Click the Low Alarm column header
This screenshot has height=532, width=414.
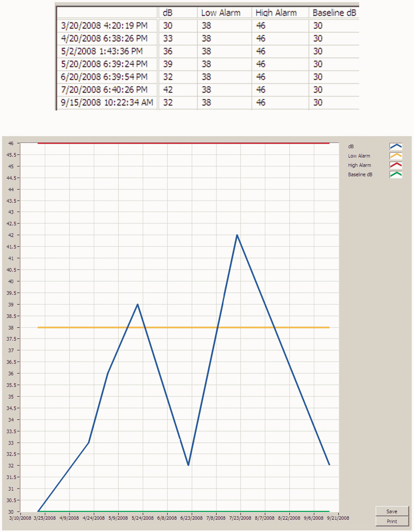pos(220,13)
